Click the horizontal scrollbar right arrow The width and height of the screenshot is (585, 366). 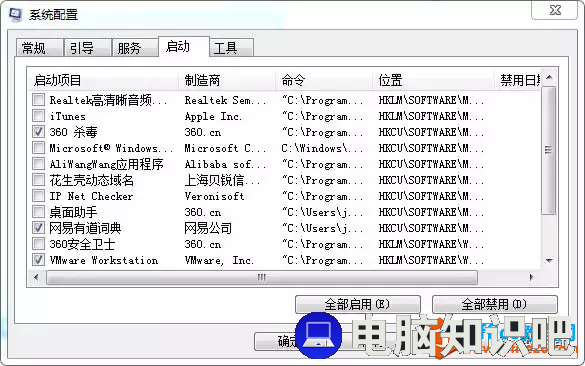532,277
